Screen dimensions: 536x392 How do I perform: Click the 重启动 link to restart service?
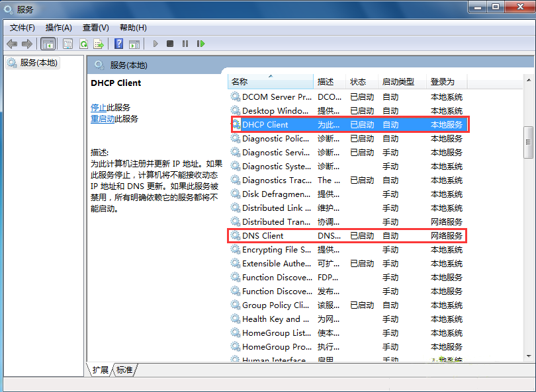click(x=103, y=119)
